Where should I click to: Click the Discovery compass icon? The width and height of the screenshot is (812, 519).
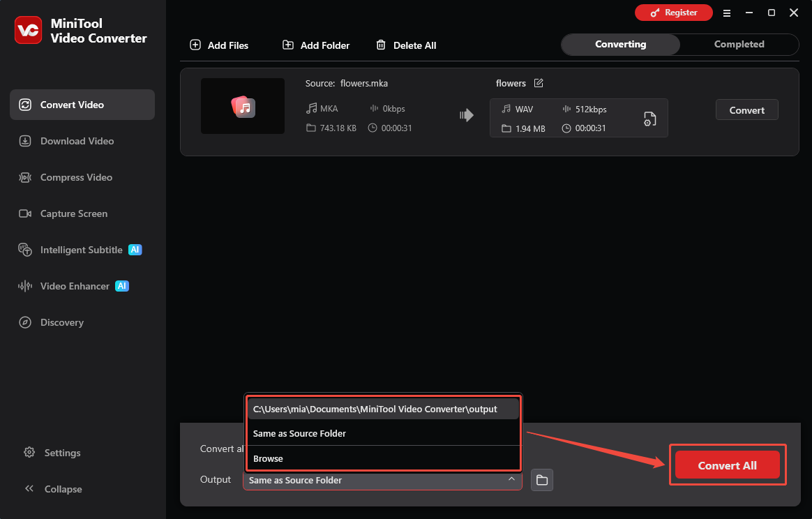point(25,322)
